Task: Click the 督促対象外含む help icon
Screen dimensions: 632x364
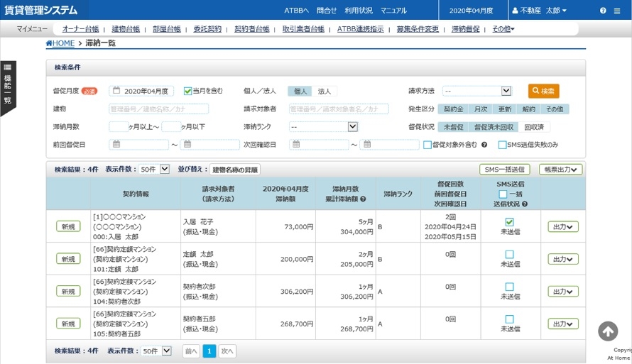Action: coord(484,145)
